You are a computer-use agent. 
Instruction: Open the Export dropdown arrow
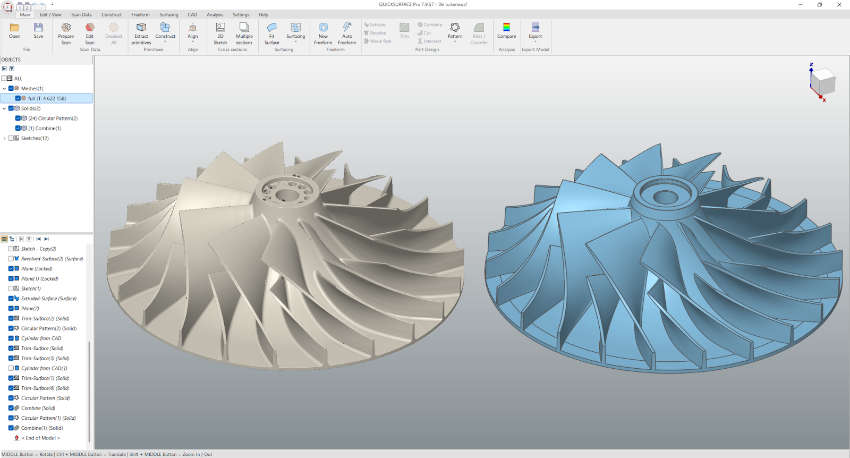pyautogui.click(x=535, y=42)
